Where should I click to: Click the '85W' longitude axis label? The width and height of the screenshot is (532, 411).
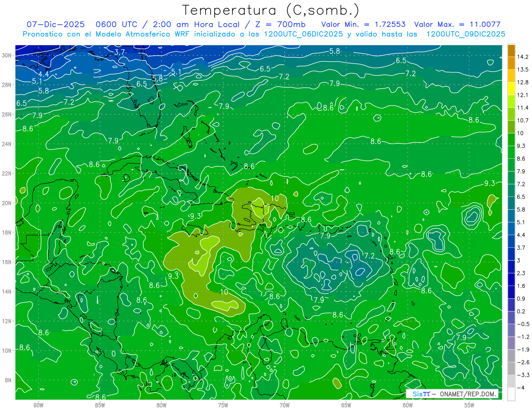click(100, 405)
